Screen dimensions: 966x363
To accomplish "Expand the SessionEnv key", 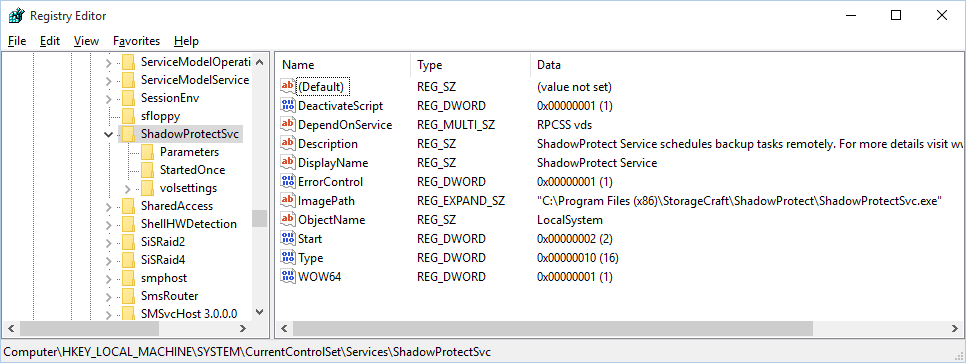I will 108,98.
